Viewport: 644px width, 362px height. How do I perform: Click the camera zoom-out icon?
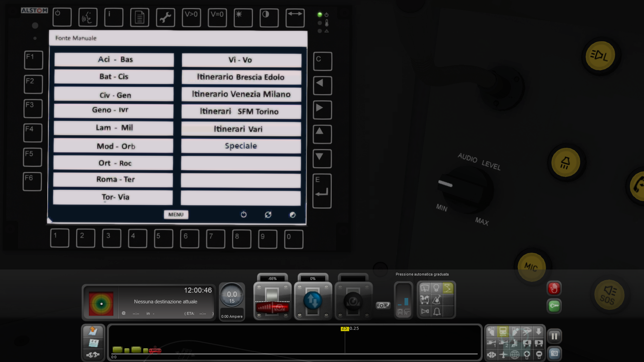[x=539, y=354]
